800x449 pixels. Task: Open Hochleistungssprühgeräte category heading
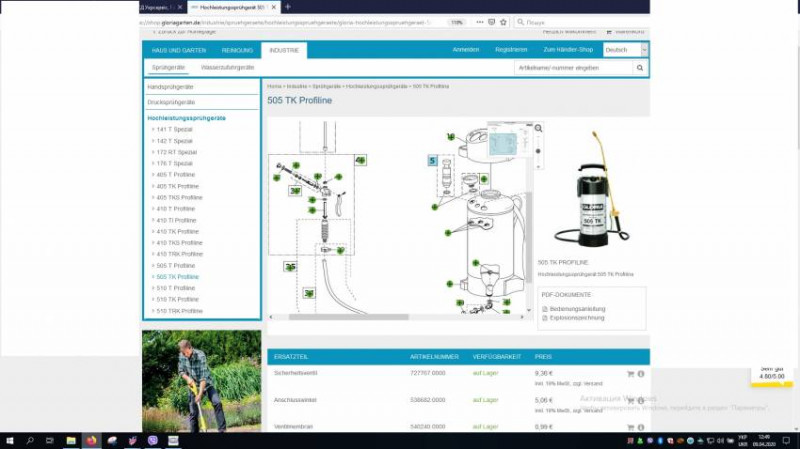(186, 118)
